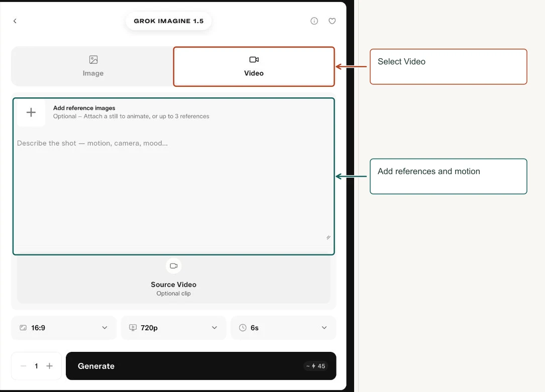545x392 pixels.
Task: Click the plus tile to add reference images
Action: point(31,112)
